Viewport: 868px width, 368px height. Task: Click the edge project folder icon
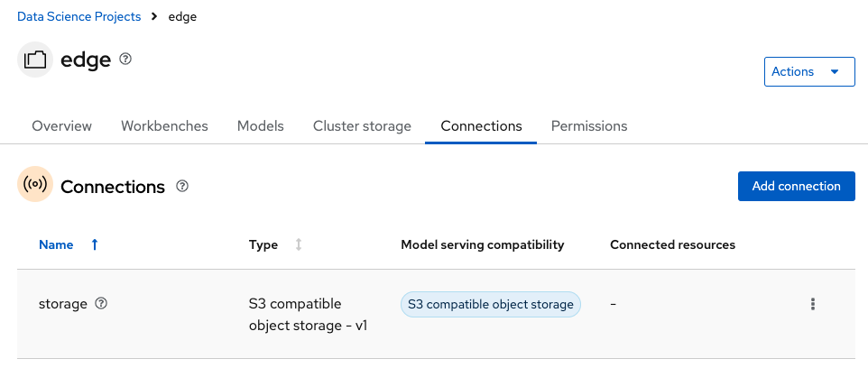click(35, 60)
